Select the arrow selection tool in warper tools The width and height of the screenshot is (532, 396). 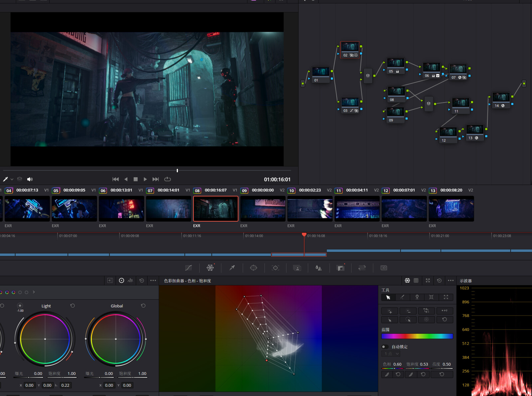tap(388, 297)
